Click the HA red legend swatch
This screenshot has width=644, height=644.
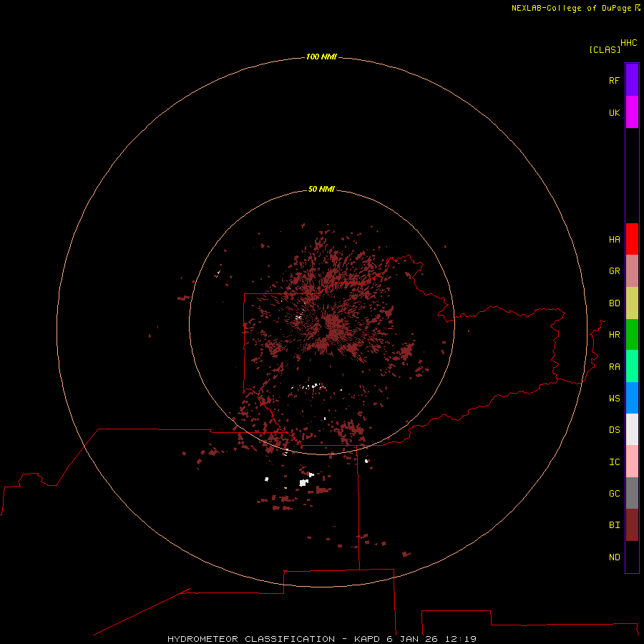(632, 239)
